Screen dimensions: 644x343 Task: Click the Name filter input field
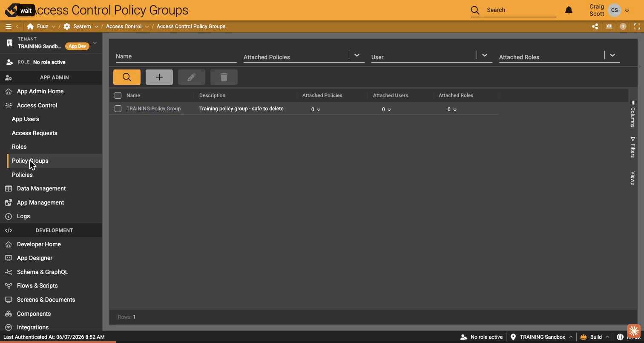coord(176,56)
